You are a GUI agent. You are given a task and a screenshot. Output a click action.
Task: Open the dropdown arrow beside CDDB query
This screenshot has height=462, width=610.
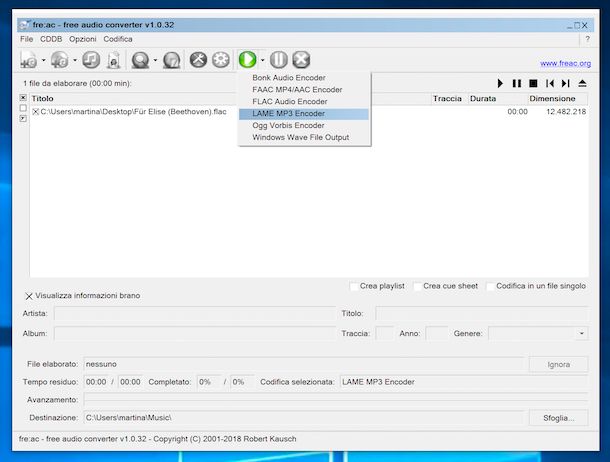[x=155, y=60]
